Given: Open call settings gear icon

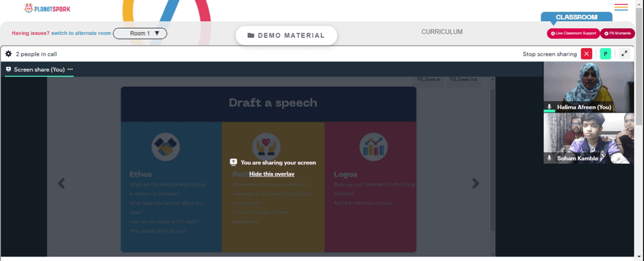Looking at the screenshot, I should pos(8,53).
